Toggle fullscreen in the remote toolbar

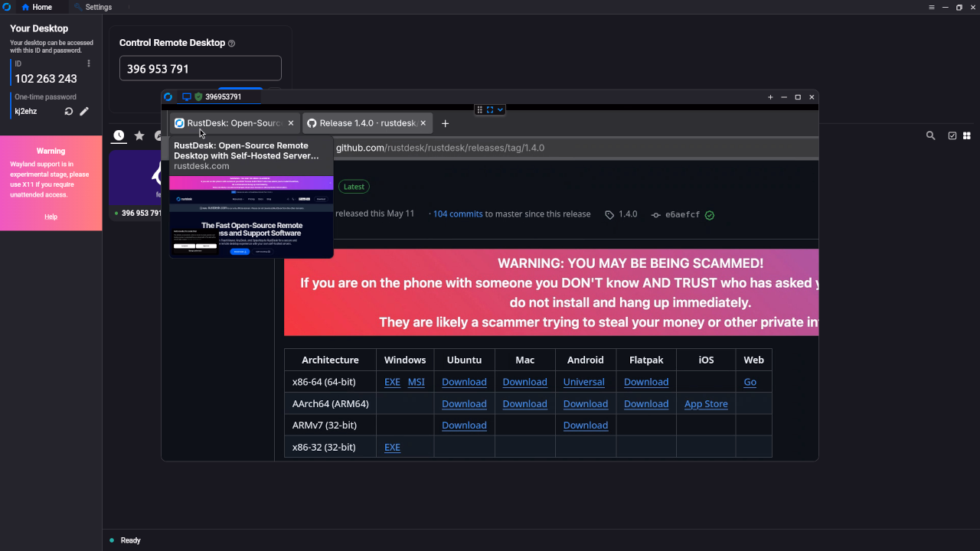[490, 109]
